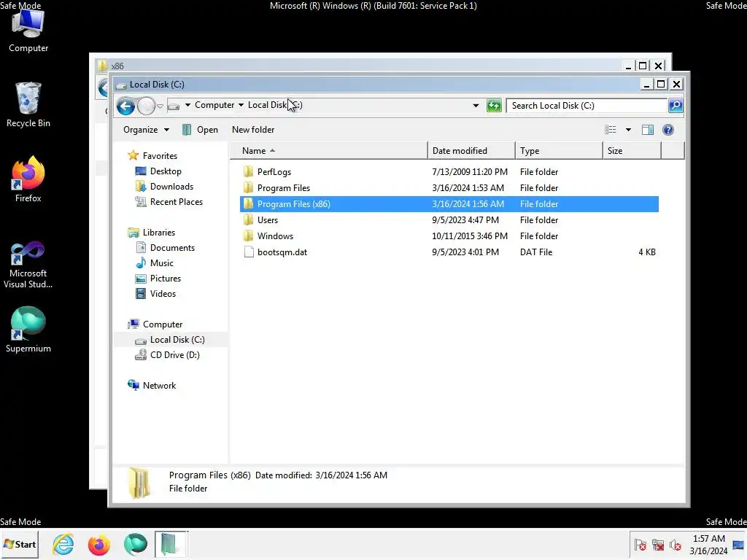
Task: Click the large folder thumbnail in details pane
Action: 139,483
